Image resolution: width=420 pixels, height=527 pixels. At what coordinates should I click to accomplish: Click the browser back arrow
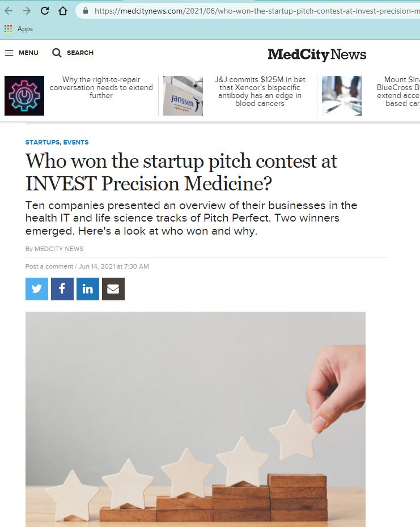pos(9,11)
